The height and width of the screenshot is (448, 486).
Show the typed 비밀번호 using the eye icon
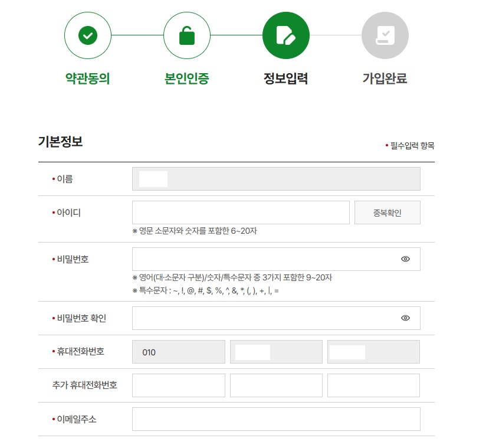[405, 259]
